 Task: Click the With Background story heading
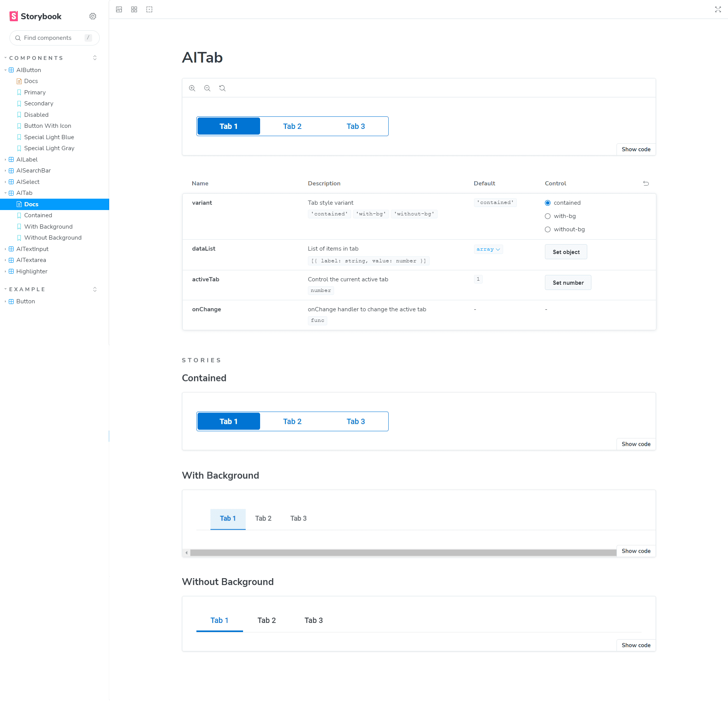point(220,475)
